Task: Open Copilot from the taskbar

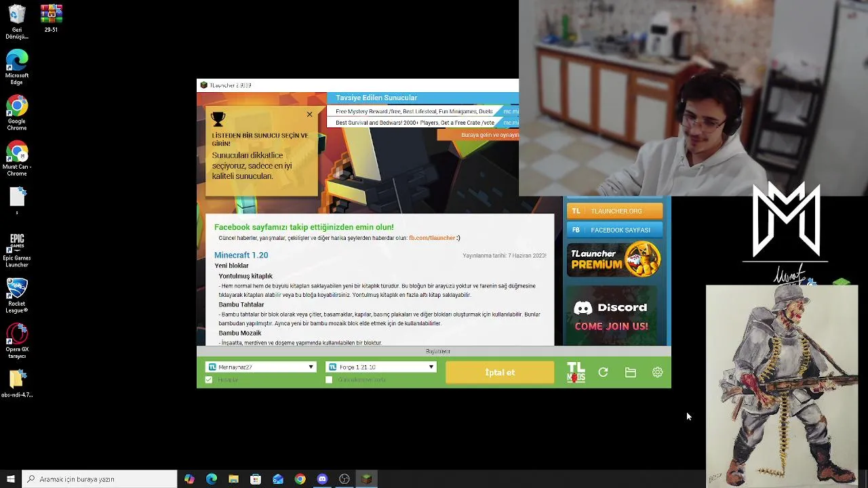Action: coord(189,479)
